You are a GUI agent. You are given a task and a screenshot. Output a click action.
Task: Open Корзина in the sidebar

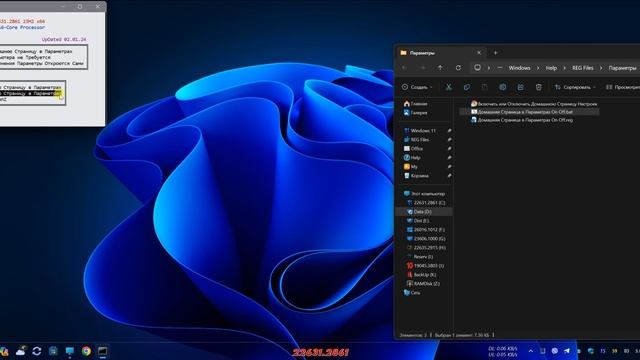(x=416, y=176)
